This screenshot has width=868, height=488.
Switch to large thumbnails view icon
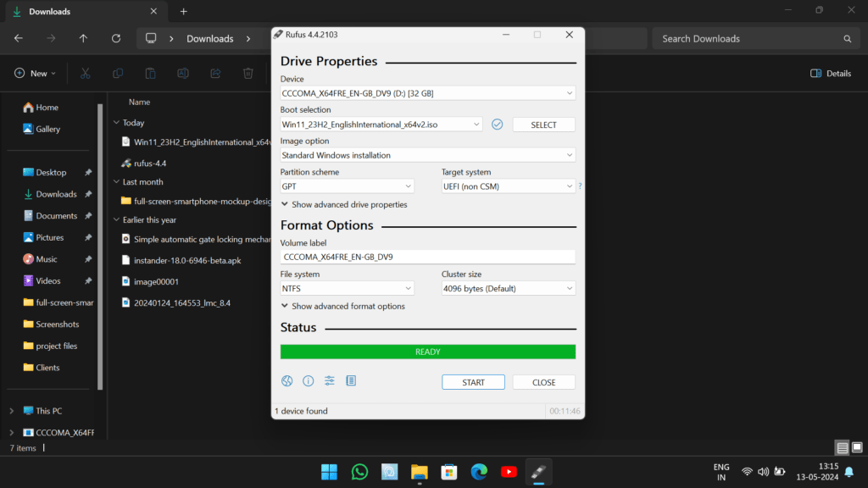click(857, 447)
